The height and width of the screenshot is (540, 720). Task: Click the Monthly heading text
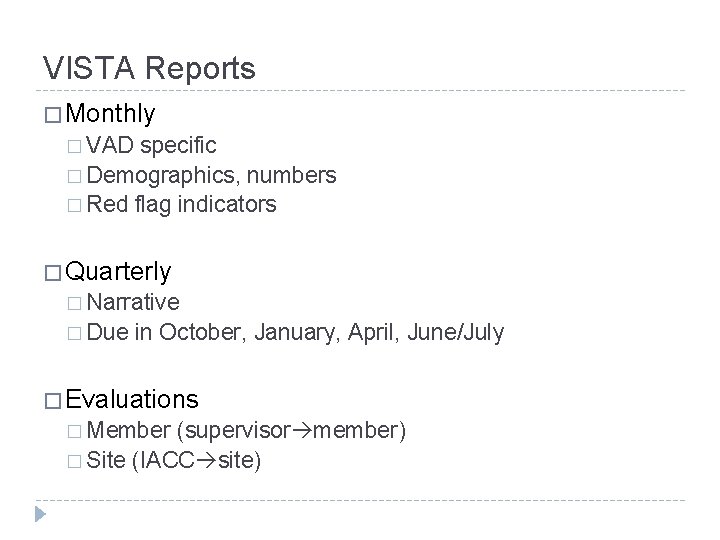110,113
